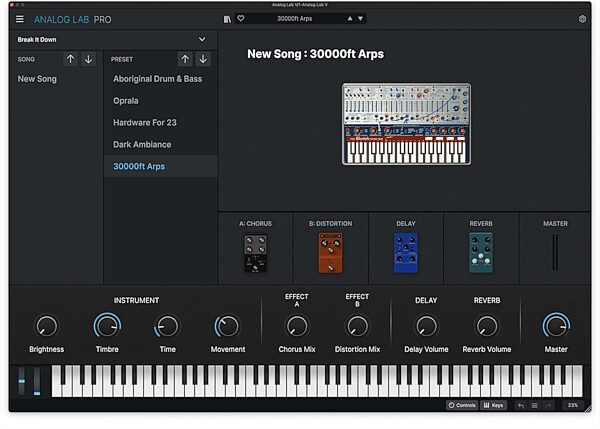Screen dimensions: 600x429
Task: Click the teal Reverb pedal
Action: (x=481, y=253)
